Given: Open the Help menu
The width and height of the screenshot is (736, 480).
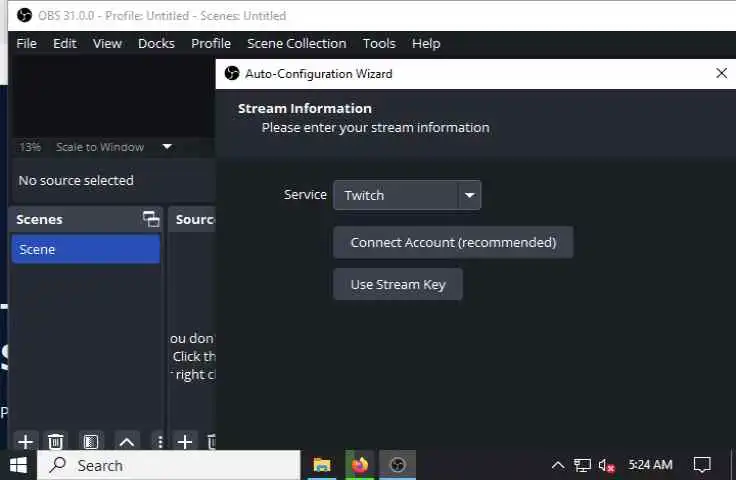Looking at the screenshot, I should point(426,44).
